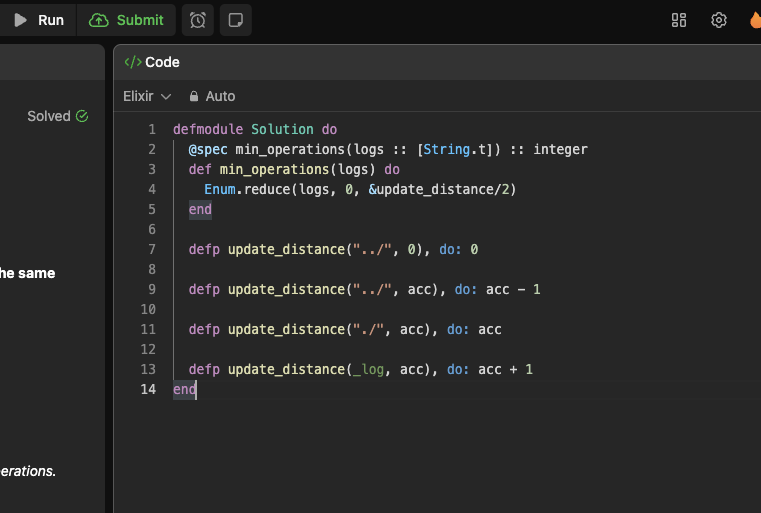761x513 pixels.
Task: Open the settings gear
Action: [x=719, y=20]
